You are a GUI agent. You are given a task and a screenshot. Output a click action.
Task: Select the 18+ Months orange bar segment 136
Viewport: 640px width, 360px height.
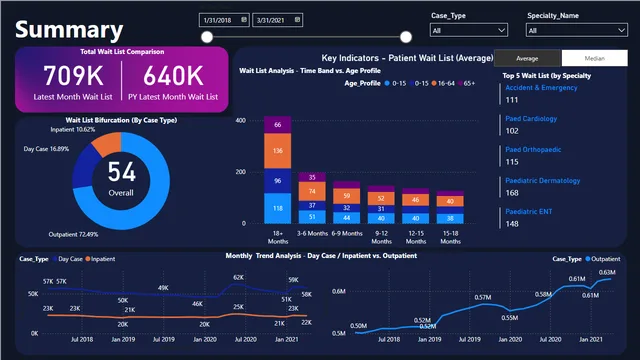[278, 151]
